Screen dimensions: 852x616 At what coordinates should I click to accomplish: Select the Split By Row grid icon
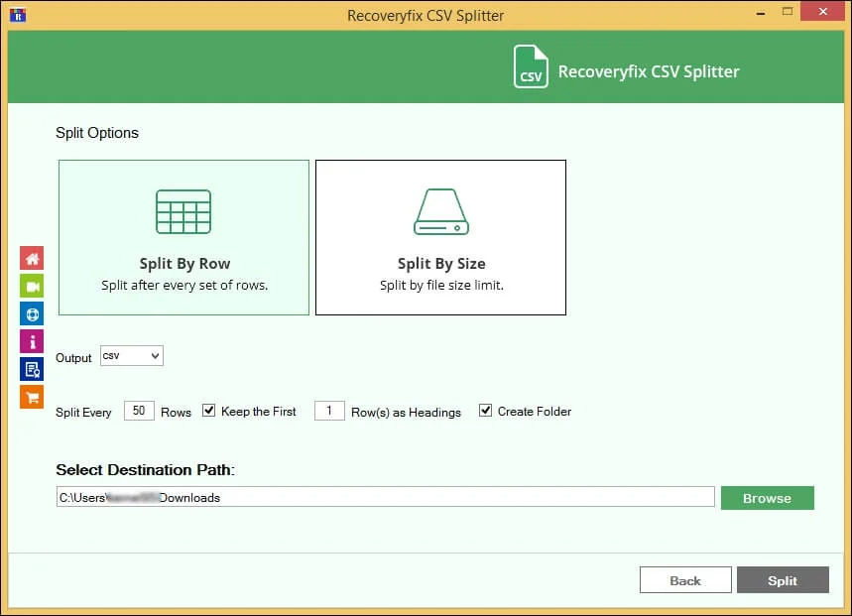coord(183,211)
